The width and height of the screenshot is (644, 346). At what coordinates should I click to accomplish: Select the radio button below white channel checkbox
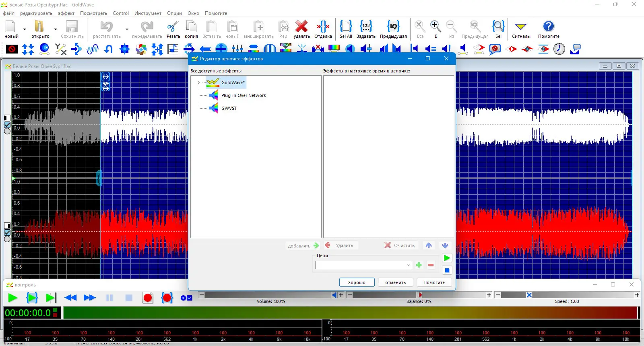[7, 131]
